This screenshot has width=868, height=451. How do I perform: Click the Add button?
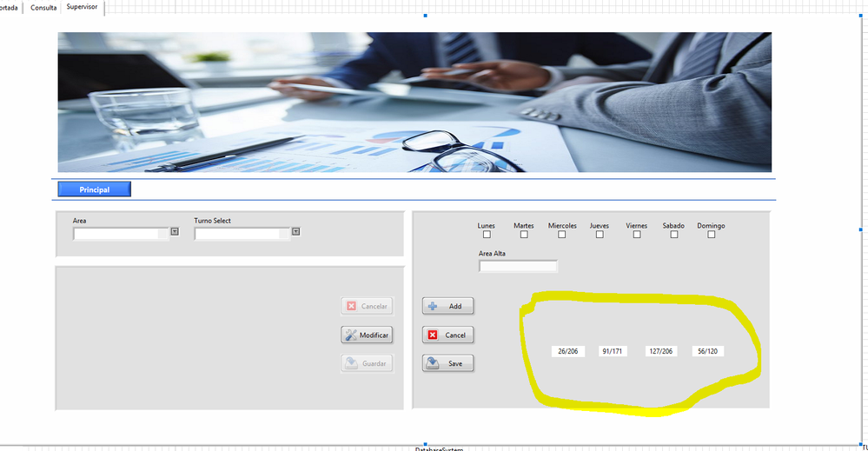tap(447, 306)
